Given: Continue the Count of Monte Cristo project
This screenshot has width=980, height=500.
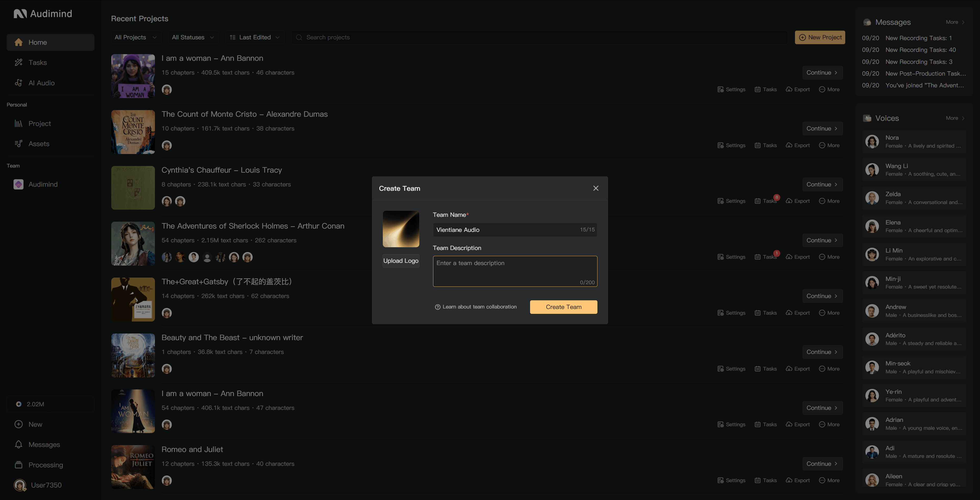Looking at the screenshot, I should tap(822, 129).
